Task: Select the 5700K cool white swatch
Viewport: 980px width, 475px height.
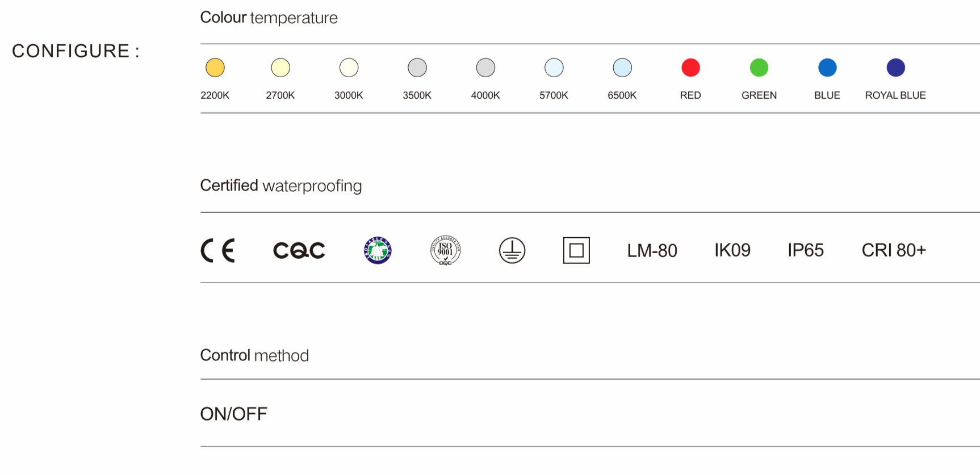Action: [554, 68]
